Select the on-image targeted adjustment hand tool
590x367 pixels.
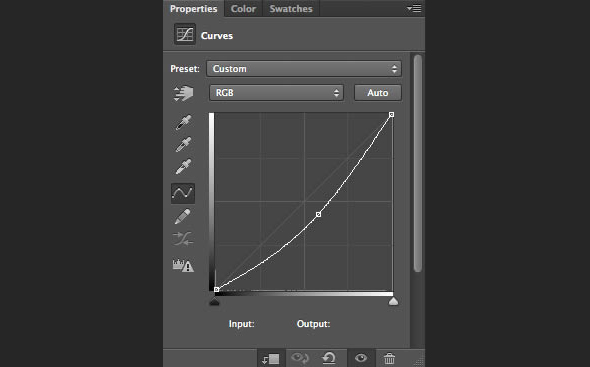[x=183, y=93]
